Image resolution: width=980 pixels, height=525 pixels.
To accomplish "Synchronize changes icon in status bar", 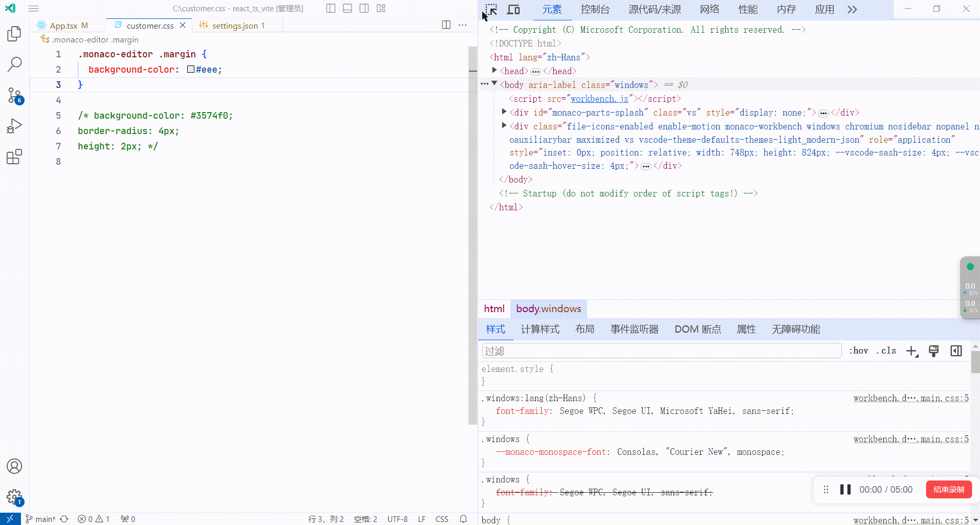I will pyautogui.click(x=64, y=519).
